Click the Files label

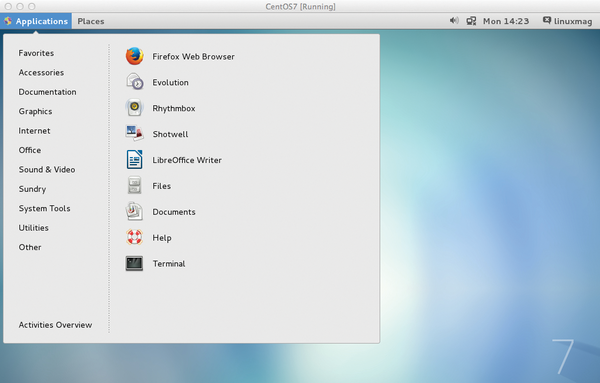(x=161, y=186)
